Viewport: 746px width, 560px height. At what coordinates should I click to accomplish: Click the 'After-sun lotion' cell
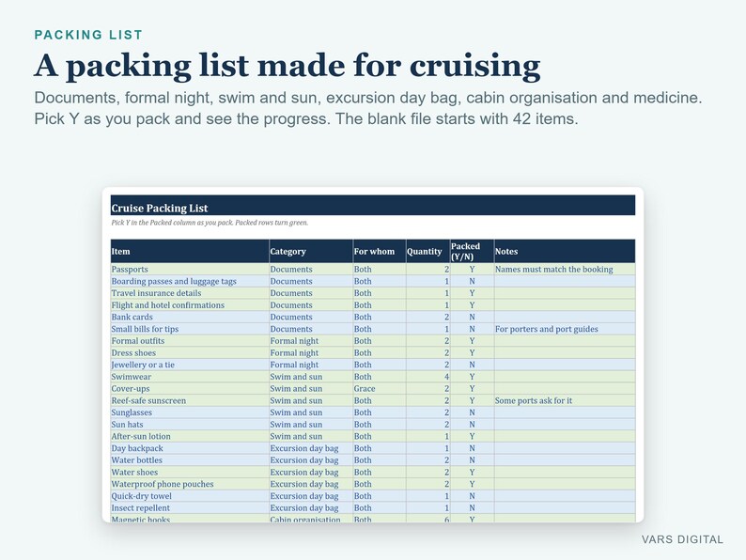pyautogui.click(x=190, y=436)
